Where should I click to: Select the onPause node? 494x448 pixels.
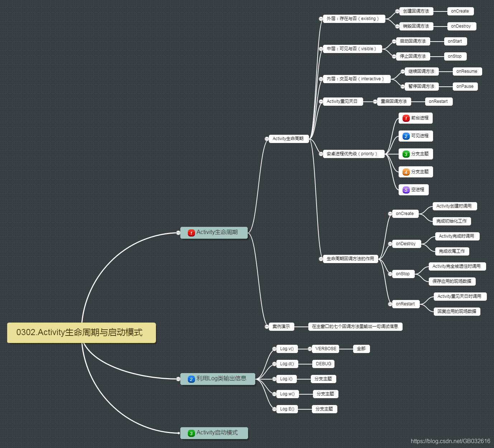[465, 86]
